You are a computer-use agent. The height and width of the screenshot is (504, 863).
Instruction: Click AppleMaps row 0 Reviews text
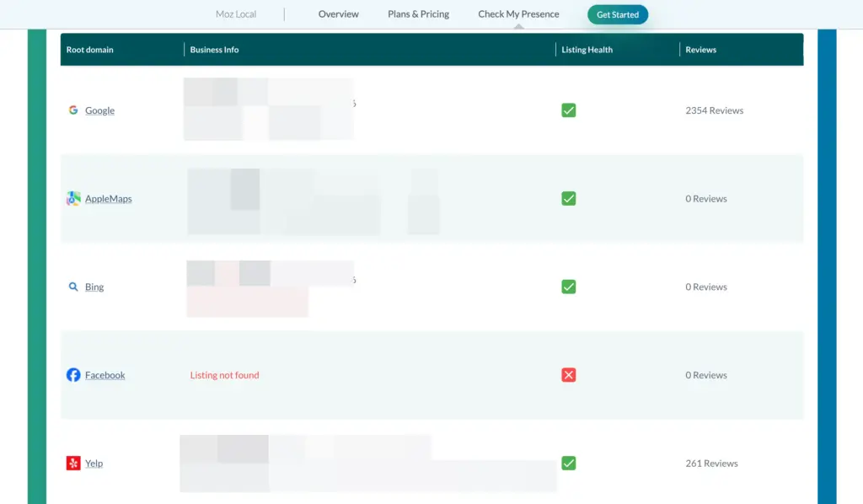coord(706,199)
